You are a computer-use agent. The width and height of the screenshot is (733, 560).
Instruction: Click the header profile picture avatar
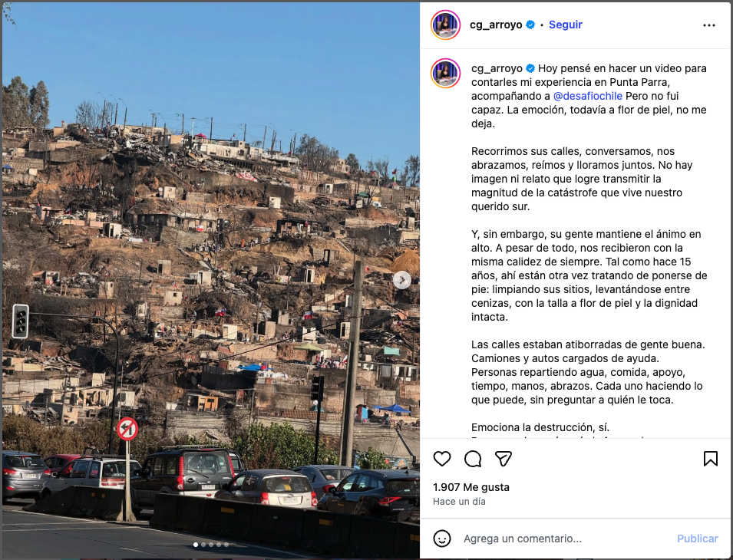445,25
